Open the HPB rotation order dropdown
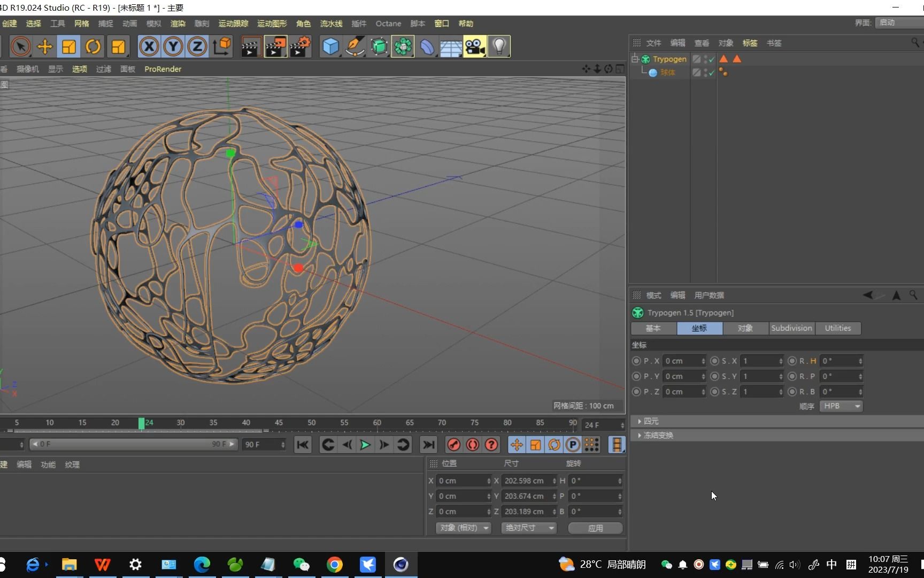 click(x=841, y=406)
